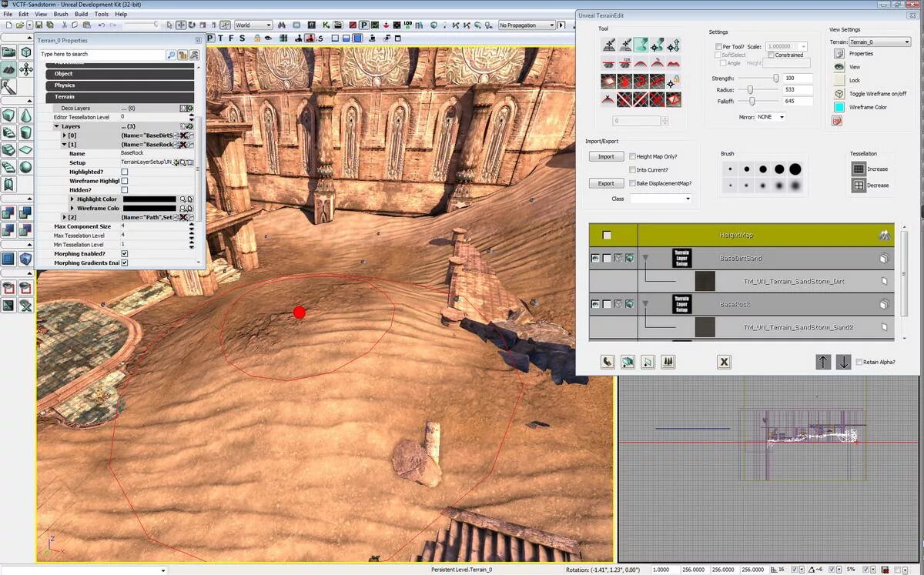Click the search magnifier in Properties
Viewport: 924px width, 575px height.
click(171, 55)
